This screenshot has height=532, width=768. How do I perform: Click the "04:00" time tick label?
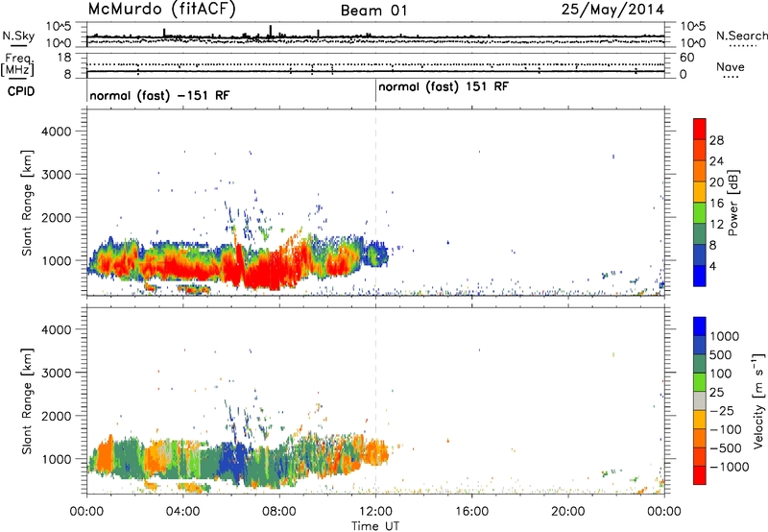[183, 512]
